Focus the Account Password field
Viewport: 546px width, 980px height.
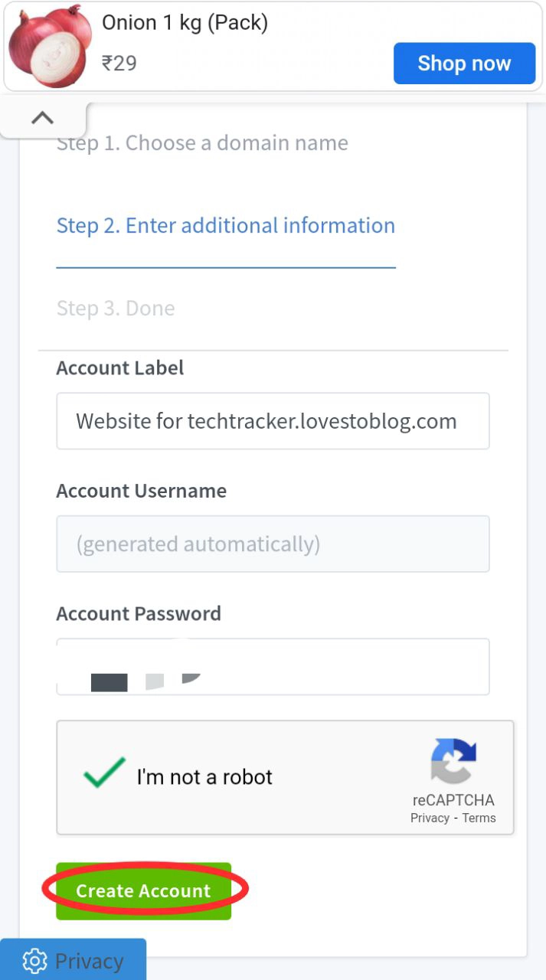[273, 666]
